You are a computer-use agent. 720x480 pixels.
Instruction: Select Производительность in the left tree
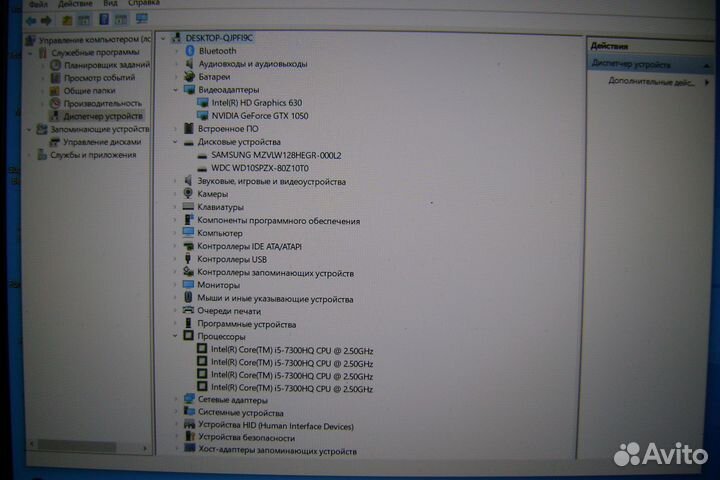tap(102, 103)
